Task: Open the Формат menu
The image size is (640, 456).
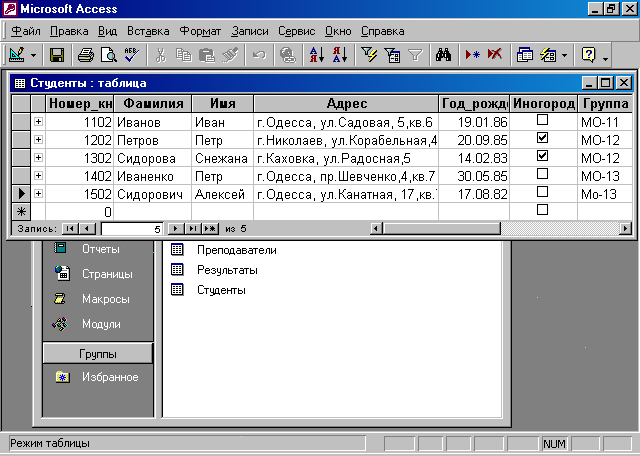Action: (200, 31)
